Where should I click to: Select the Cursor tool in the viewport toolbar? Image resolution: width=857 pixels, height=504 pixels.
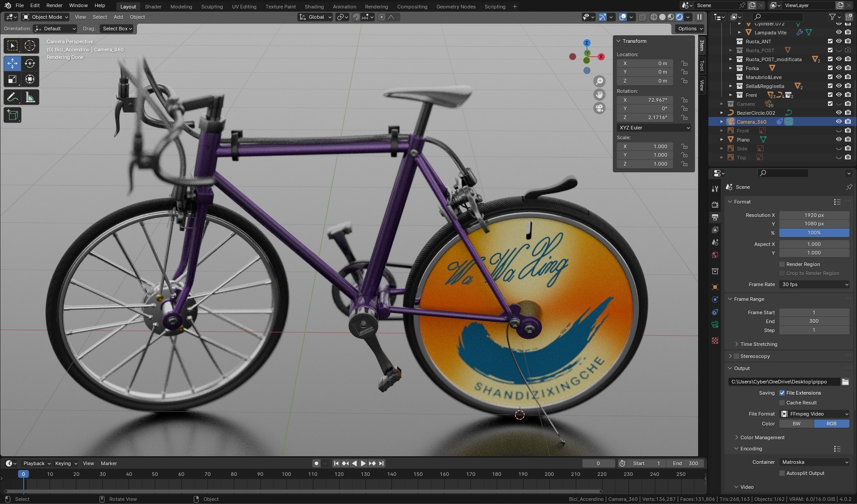pyautogui.click(x=30, y=46)
